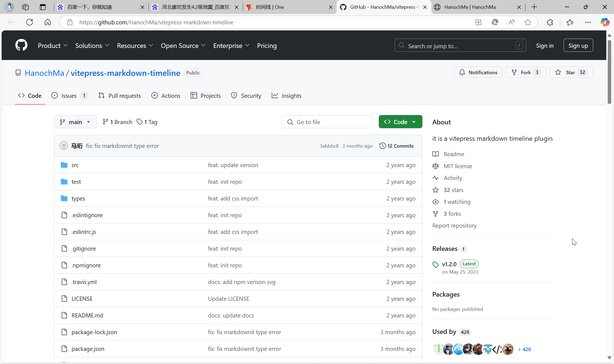Open the Pricing link
The height and width of the screenshot is (364, 614).
click(x=267, y=45)
